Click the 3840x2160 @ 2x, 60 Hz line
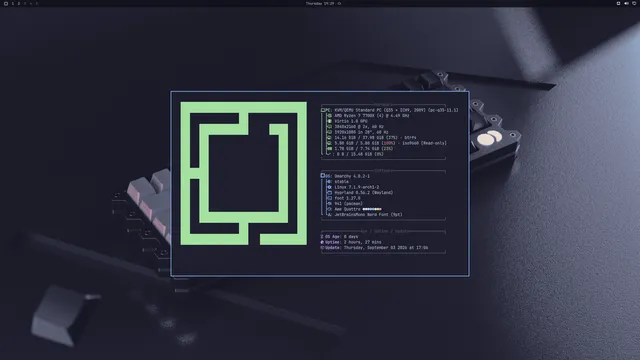The image size is (640, 360). click(x=359, y=127)
